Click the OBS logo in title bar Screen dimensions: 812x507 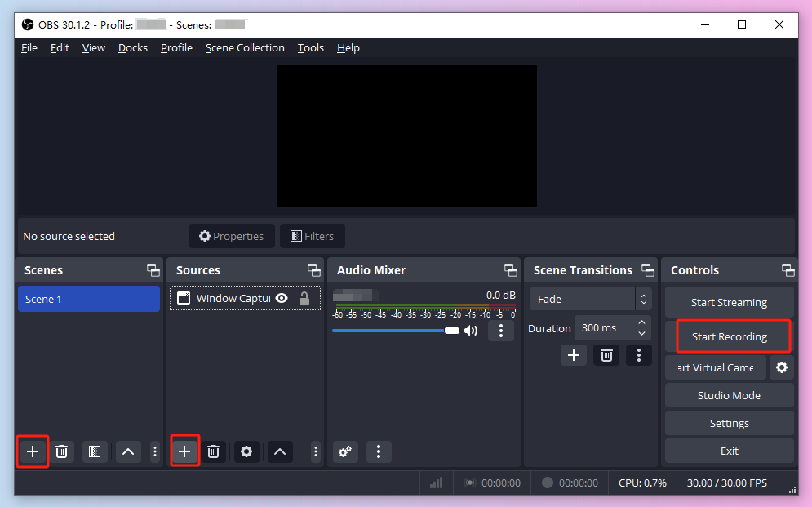[28, 24]
